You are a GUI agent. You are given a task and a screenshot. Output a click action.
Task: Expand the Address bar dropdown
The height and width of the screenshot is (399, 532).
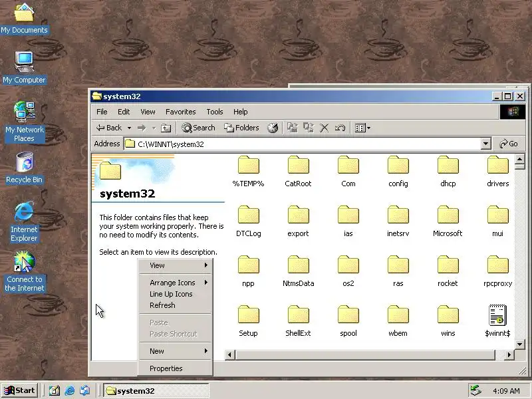pos(485,144)
